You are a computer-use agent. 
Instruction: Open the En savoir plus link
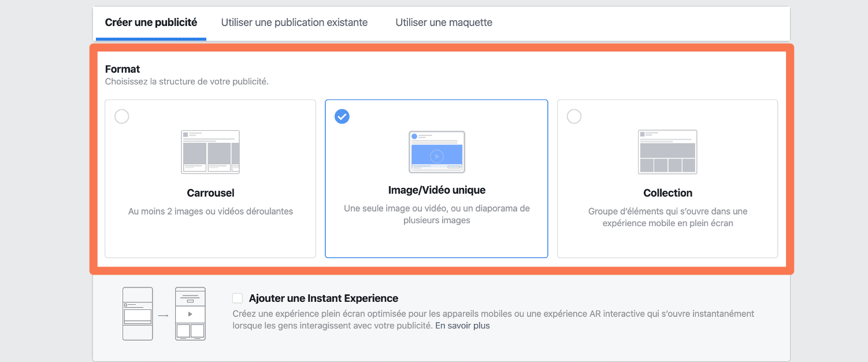pyautogui.click(x=462, y=326)
